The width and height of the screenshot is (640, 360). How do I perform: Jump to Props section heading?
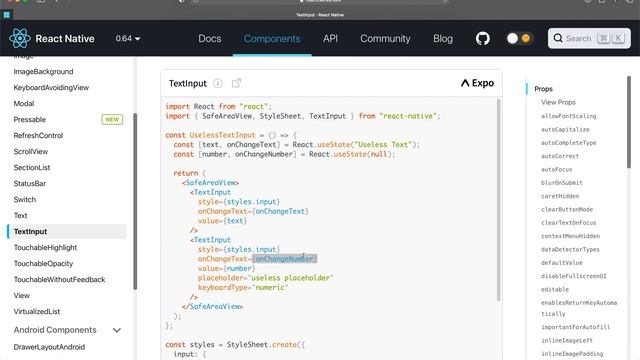tap(543, 89)
